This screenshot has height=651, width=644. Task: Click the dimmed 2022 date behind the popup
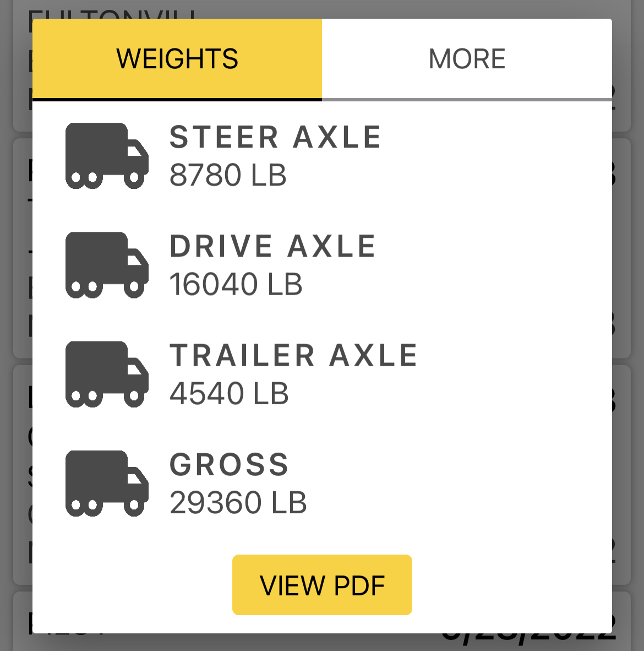coord(529,637)
